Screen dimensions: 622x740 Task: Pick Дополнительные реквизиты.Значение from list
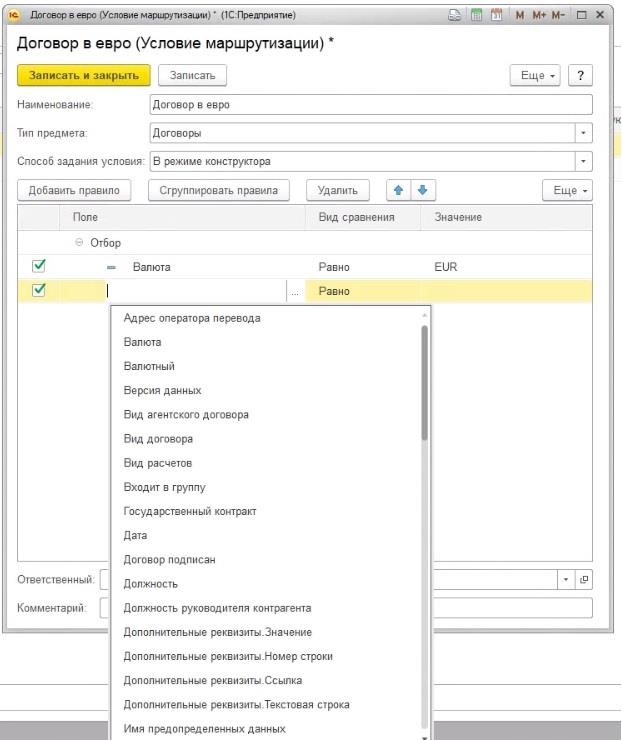(218, 632)
